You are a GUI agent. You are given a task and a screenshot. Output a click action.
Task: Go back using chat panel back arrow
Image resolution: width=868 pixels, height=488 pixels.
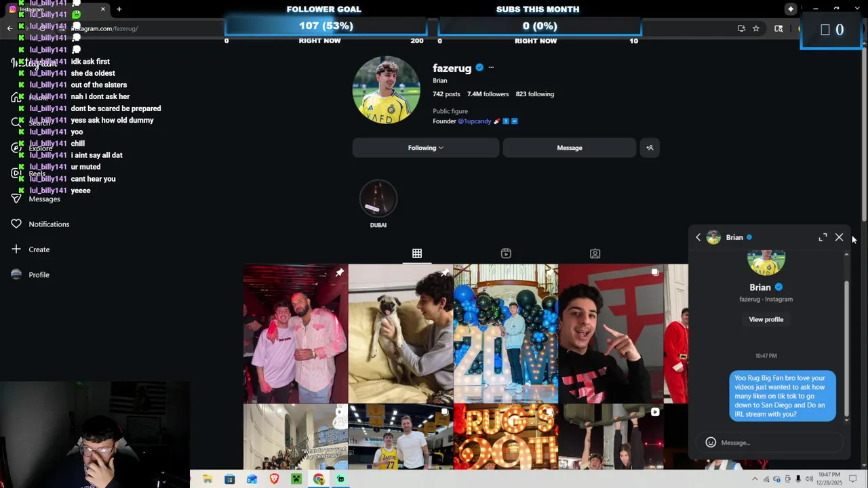coord(698,237)
